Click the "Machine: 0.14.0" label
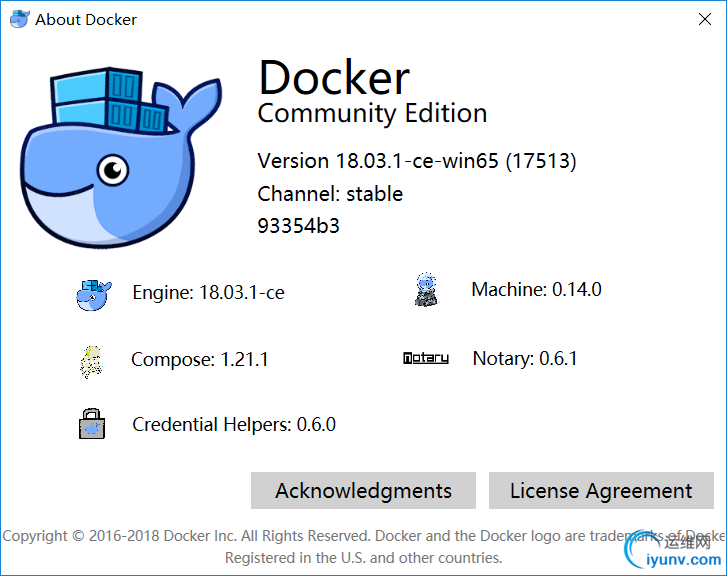Image resolution: width=727 pixels, height=576 pixels. click(x=536, y=289)
